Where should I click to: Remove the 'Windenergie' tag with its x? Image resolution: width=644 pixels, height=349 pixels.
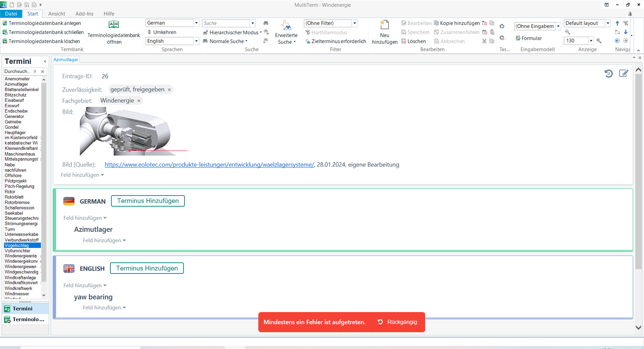[x=139, y=101]
